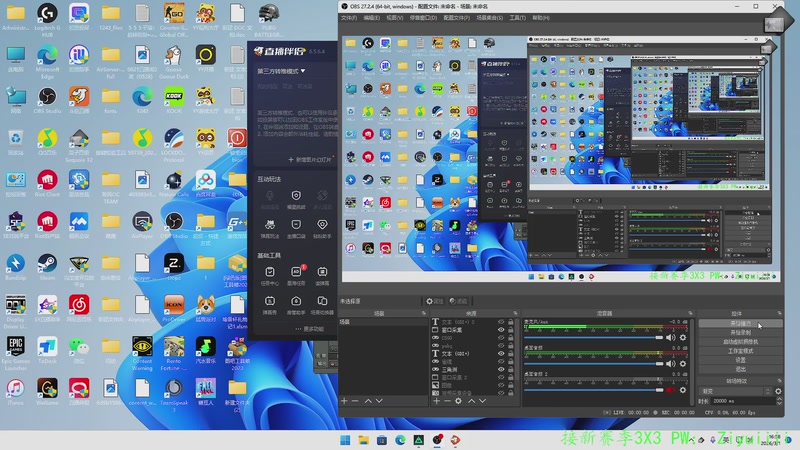
Task: Open settings gear for 桌面音频 2 channel
Action: [x=683, y=390]
